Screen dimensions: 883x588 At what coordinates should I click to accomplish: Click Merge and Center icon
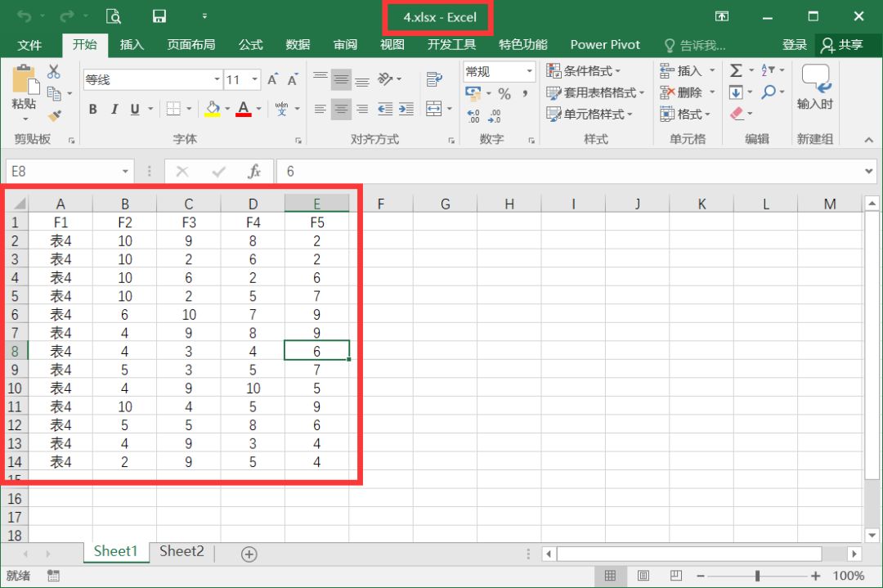[x=433, y=109]
